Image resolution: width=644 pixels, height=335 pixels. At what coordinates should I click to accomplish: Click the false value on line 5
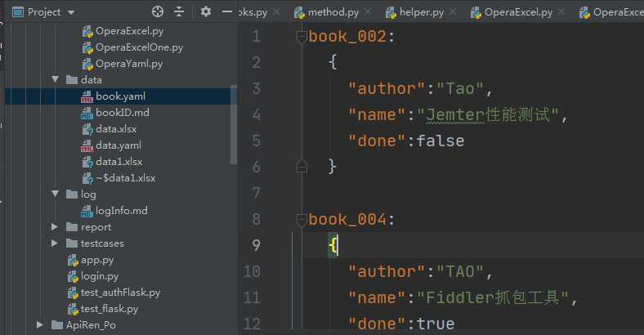click(x=441, y=141)
